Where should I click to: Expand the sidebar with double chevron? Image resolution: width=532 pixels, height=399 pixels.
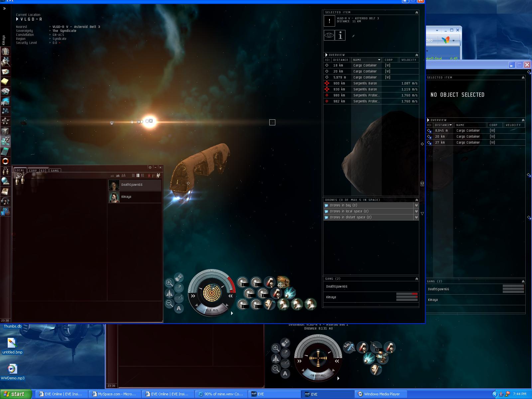4,9
